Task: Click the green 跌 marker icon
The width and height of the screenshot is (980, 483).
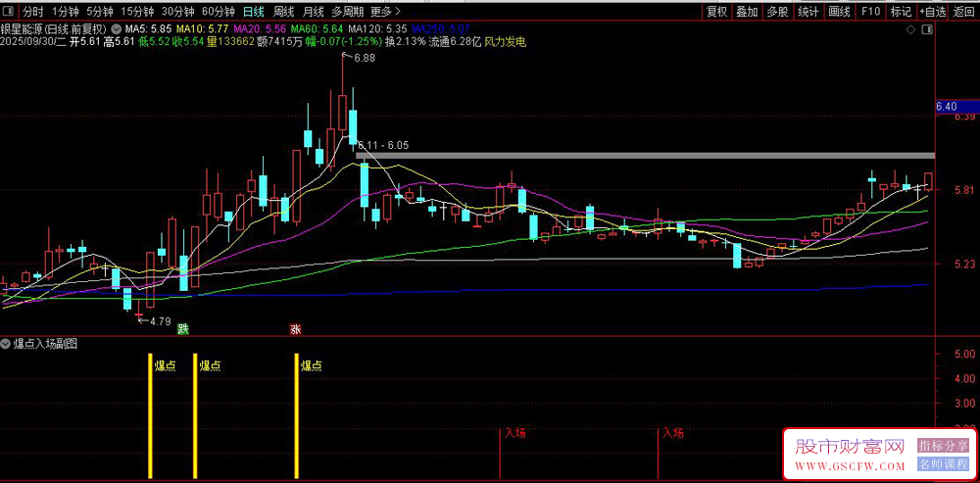Action: click(x=183, y=329)
